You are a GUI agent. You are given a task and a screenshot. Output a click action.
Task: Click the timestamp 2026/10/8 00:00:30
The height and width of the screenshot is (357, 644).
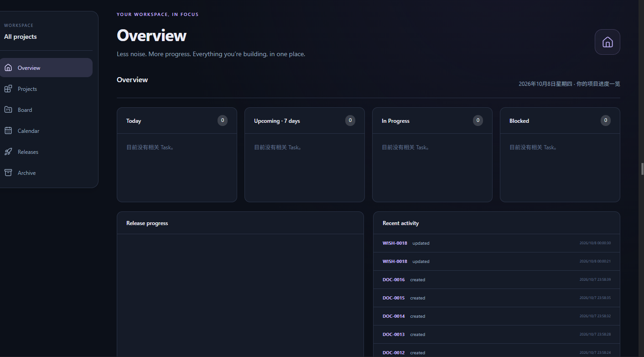tap(595, 243)
